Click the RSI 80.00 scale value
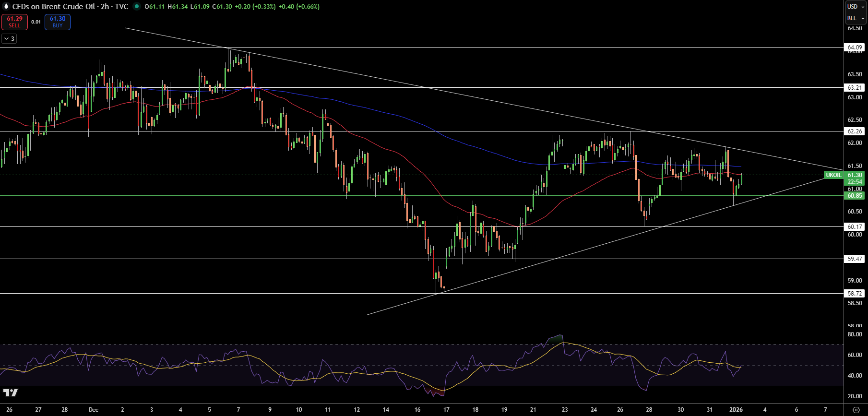 click(855, 334)
